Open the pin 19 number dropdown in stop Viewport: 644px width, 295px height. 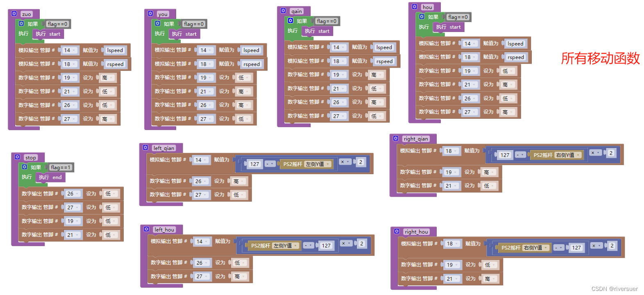point(73,221)
